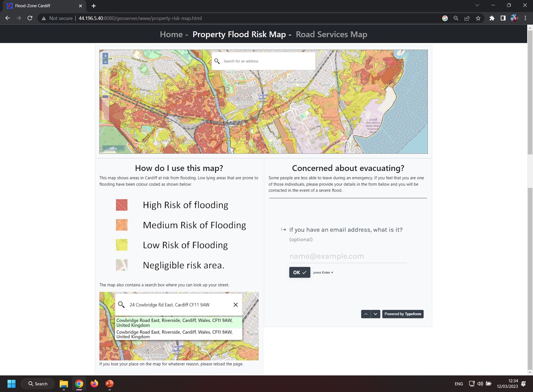Click the zoom magnifier icon in address bar
The height and width of the screenshot is (392, 533).
click(456, 18)
